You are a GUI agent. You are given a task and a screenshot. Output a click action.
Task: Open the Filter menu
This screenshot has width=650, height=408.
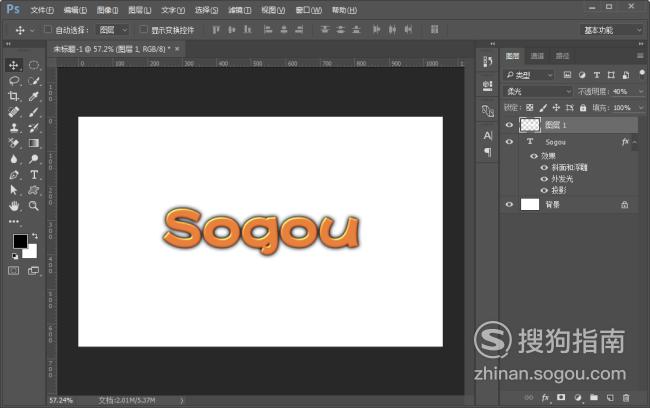pos(240,10)
